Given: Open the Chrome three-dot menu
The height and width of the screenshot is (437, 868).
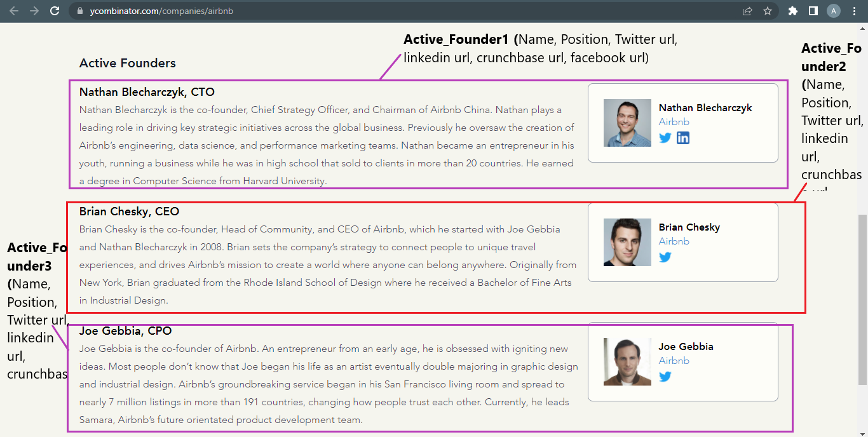Looking at the screenshot, I should pyautogui.click(x=854, y=11).
